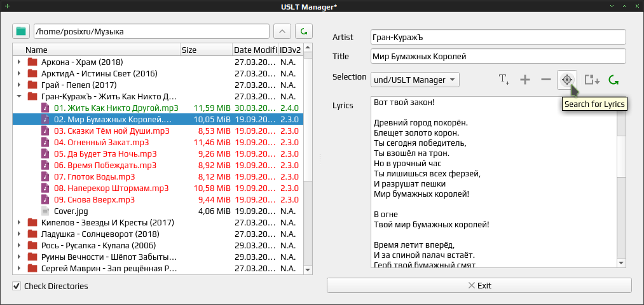This screenshot has width=644, height=305.
Task: Click in the Artist field Гран-КуражЪ
Action: [x=498, y=37]
